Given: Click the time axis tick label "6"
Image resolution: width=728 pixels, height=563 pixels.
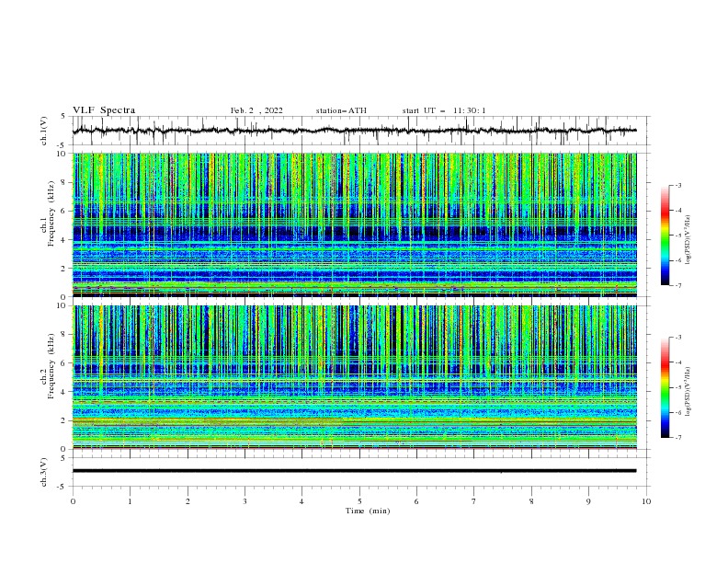Looking at the screenshot, I should [x=416, y=501].
